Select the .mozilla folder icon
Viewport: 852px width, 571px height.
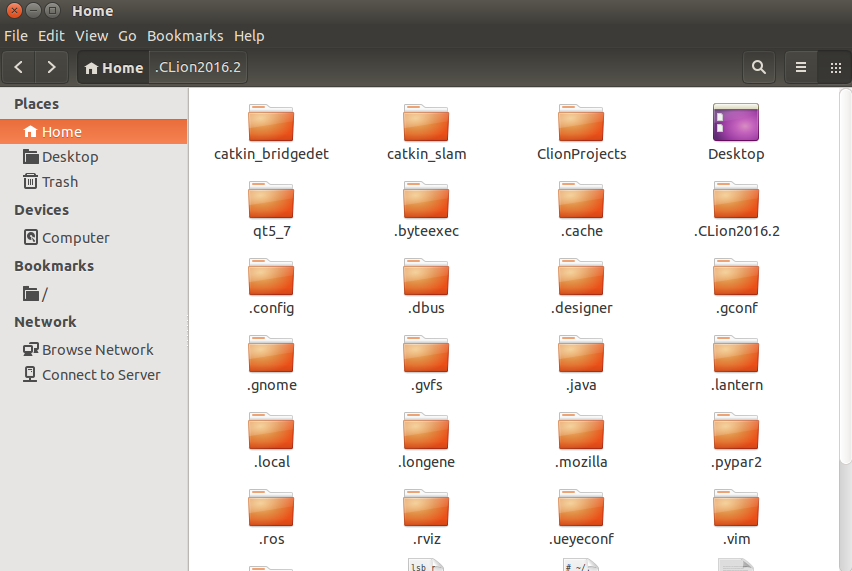tap(581, 431)
